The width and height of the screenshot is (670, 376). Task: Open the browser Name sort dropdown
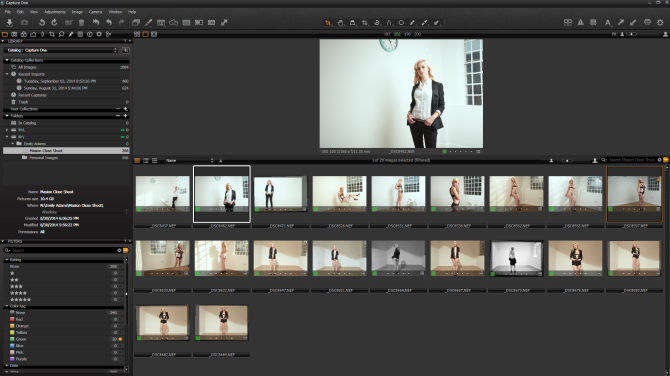click(189, 161)
